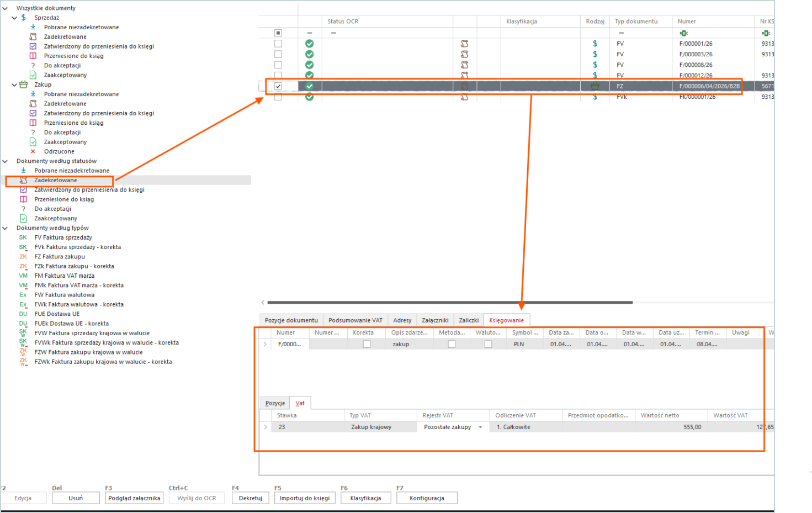Switch to the Podsumowanie VAT tab
This screenshot has width=812, height=513.
(x=355, y=320)
